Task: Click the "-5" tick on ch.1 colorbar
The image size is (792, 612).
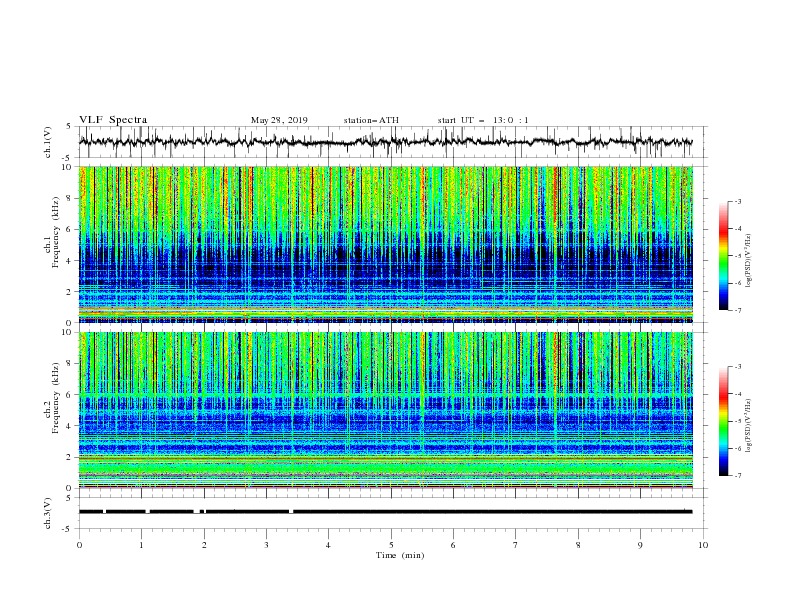Action: pos(738,256)
